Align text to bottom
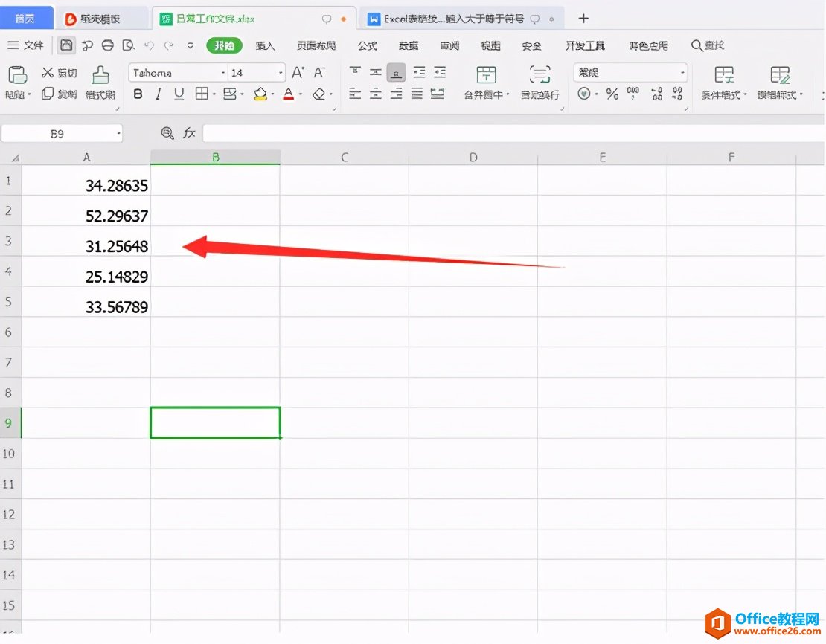Screen dimensions: 826x644 tap(396, 73)
